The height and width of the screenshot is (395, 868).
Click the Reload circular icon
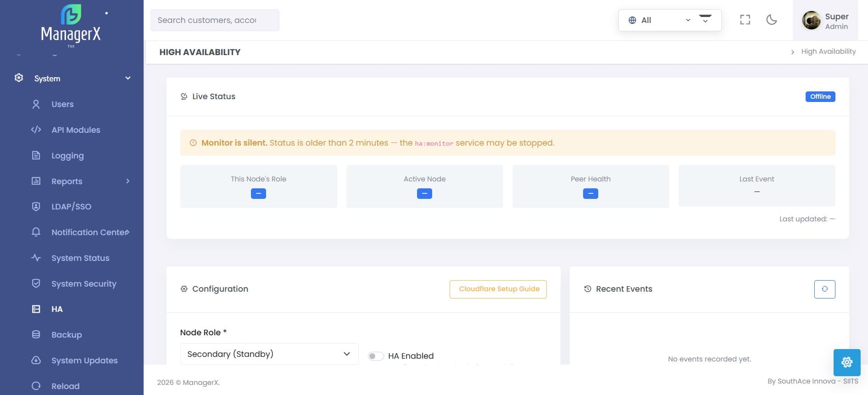(36, 386)
